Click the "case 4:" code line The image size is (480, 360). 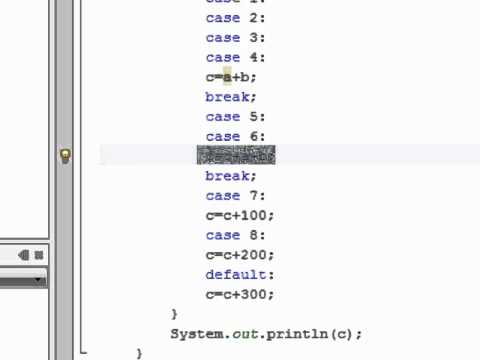pyautogui.click(x=235, y=57)
